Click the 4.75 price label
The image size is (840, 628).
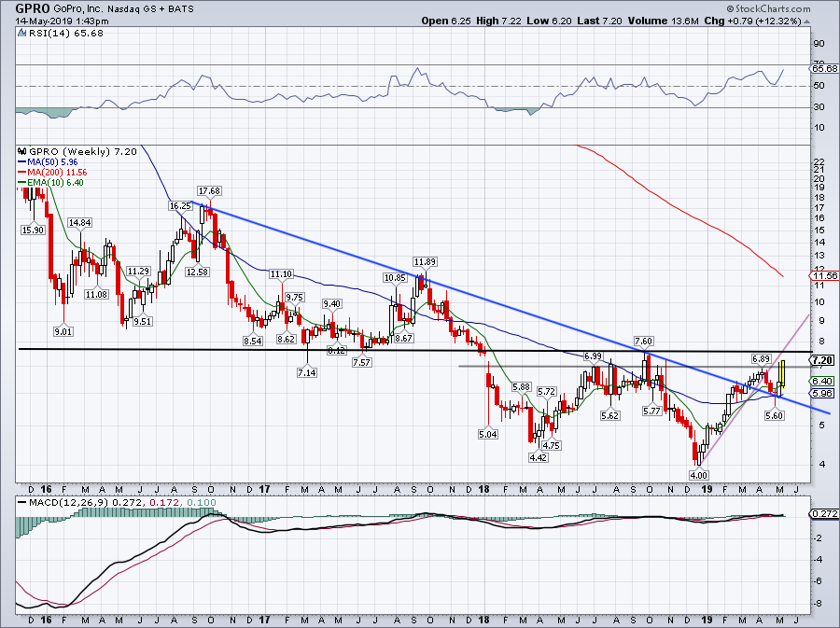(552, 445)
